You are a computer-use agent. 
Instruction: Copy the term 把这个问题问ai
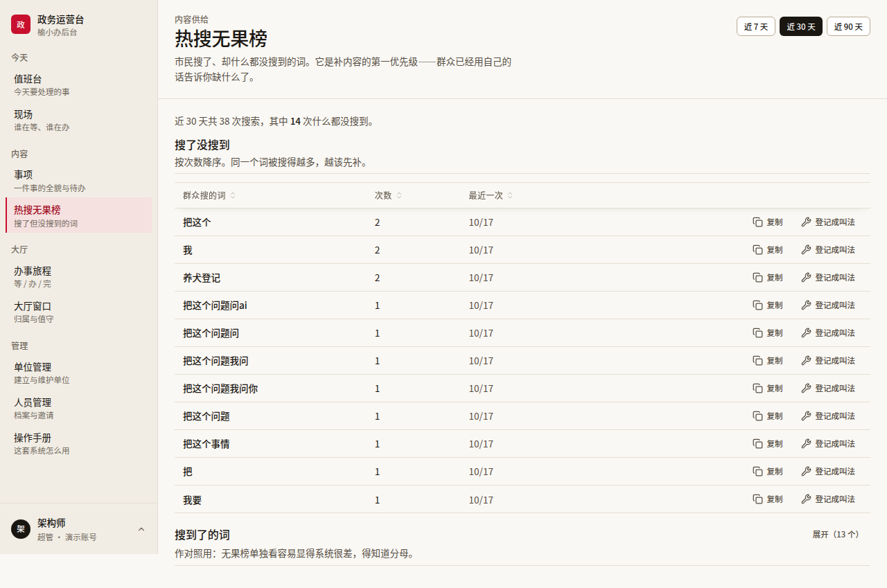pyautogui.click(x=768, y=305)
